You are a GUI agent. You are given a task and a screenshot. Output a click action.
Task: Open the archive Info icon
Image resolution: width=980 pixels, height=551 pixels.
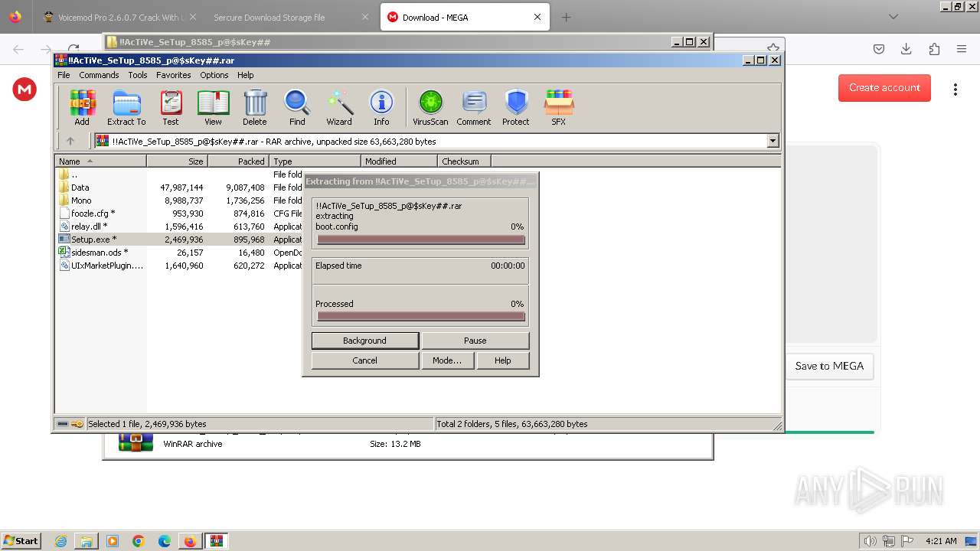pyautogui.click(x=381, y=107)
